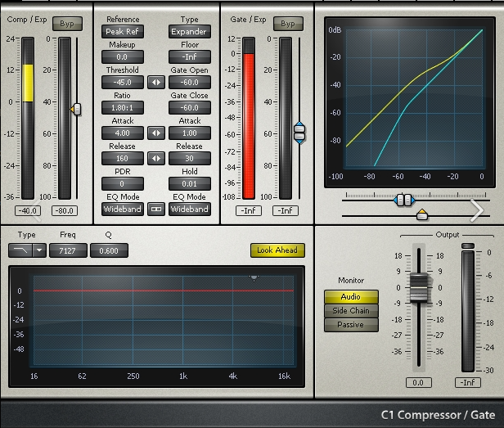Screen dimensions: 504x428
Task: Click the Threshold value field -45.0
Action: [123, 83]
